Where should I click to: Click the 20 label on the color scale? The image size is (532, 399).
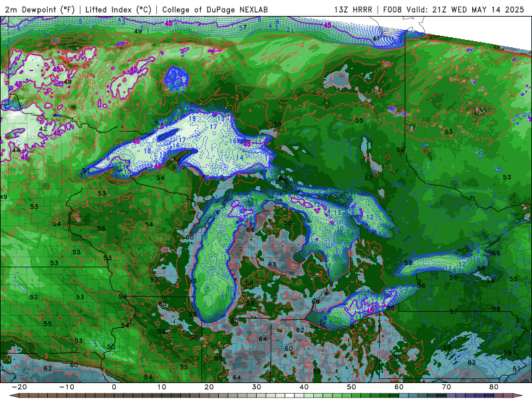point(209,387)
